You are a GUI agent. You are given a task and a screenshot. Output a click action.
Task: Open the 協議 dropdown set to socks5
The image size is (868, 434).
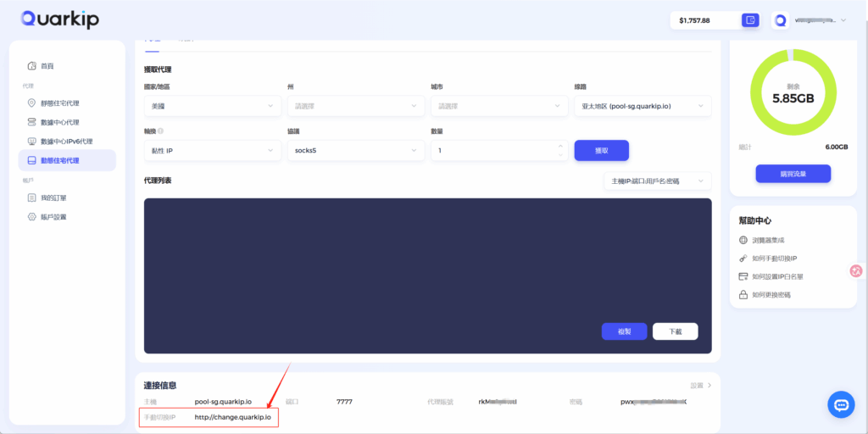click(355, 150)
